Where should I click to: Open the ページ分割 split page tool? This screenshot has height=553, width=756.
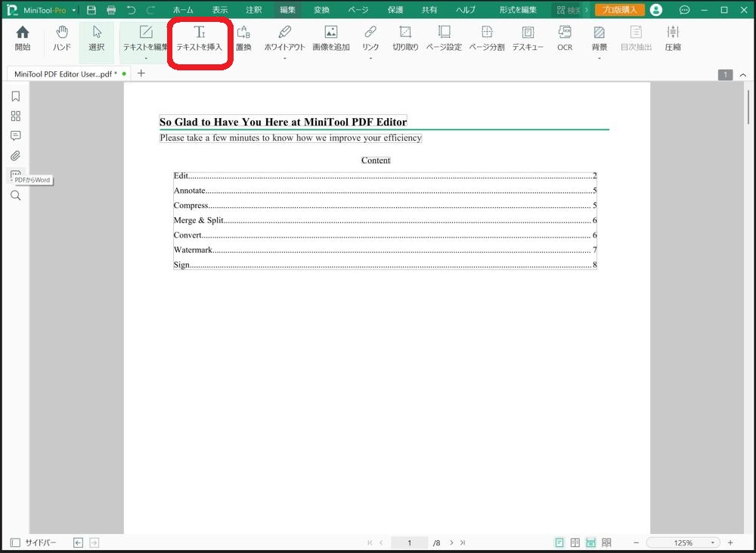(x=487, y=39)
